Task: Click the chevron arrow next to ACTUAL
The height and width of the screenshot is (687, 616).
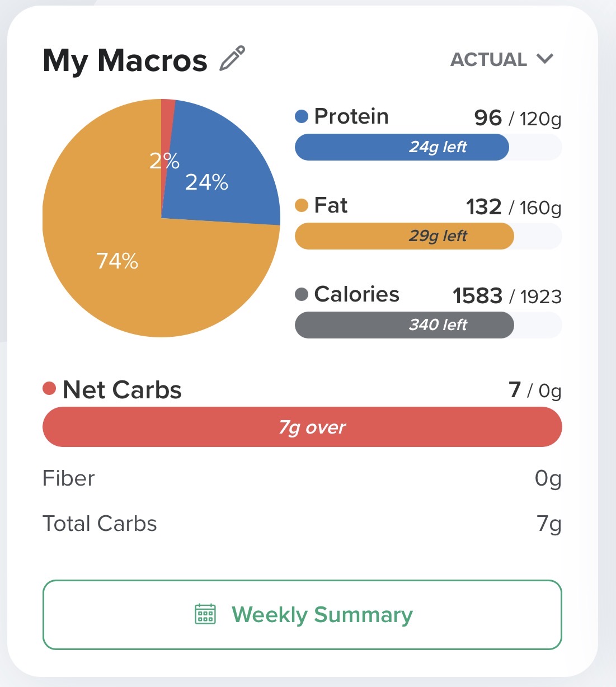Action: point(544,59)
